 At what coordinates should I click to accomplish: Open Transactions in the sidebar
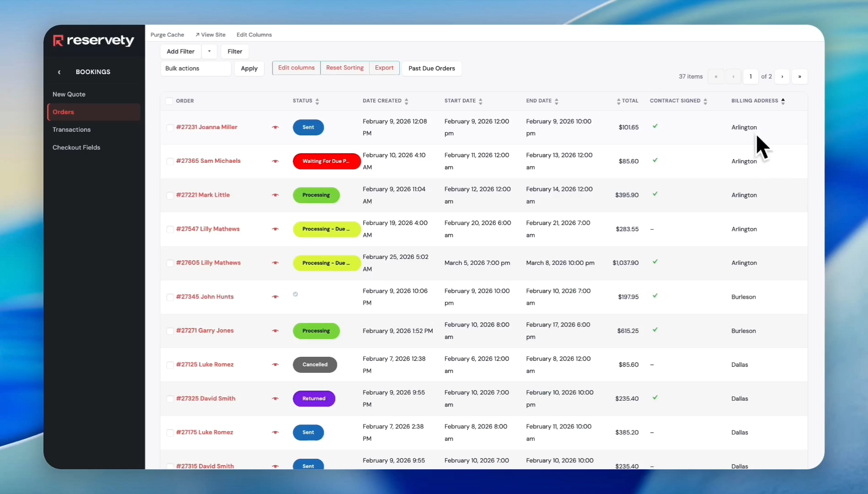(x=71, y=129)
